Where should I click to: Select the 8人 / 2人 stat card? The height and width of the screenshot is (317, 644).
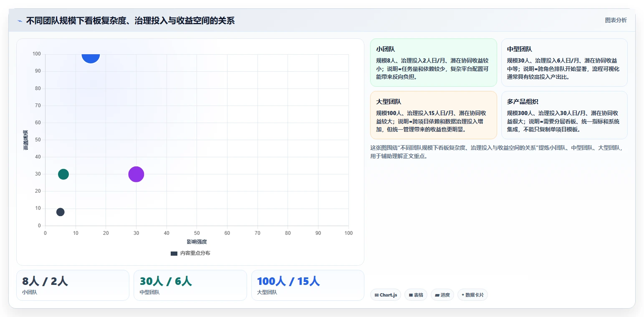[73, 285]
